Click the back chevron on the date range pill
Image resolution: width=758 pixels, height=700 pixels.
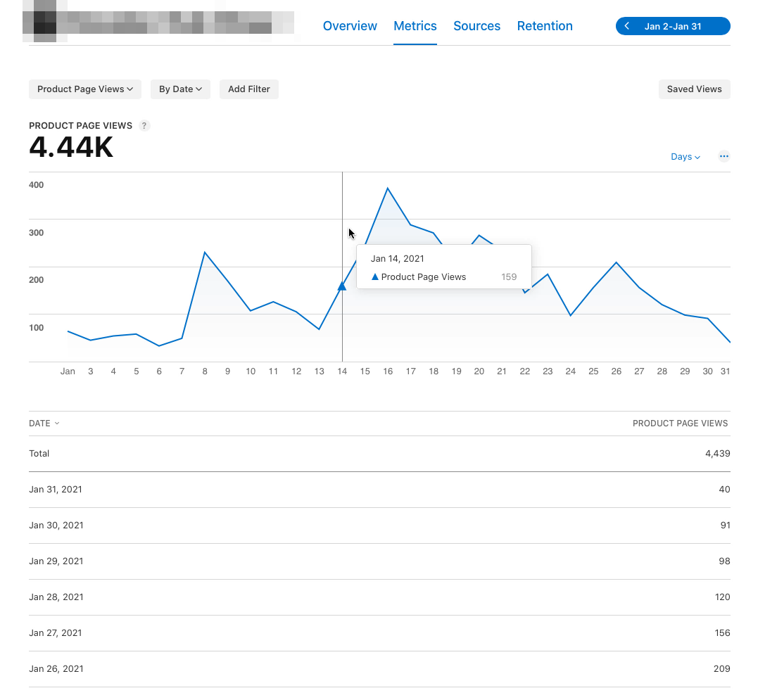pyautogui.click(x=626, y=26)
